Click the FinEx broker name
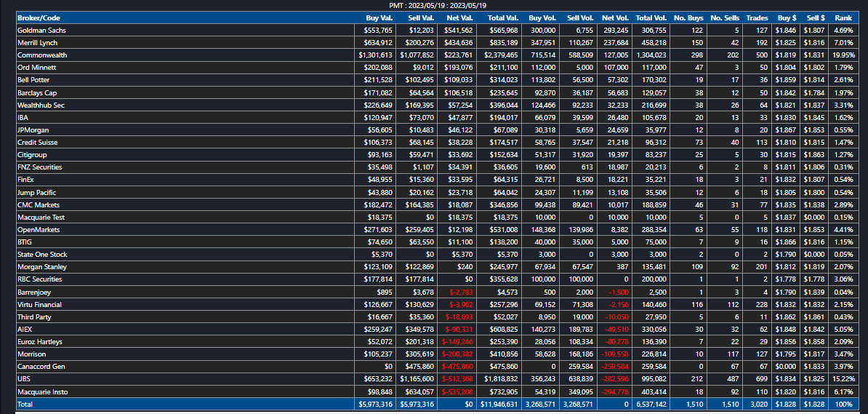Viewport: 868px width, 414px height. (x=27, y=180)
